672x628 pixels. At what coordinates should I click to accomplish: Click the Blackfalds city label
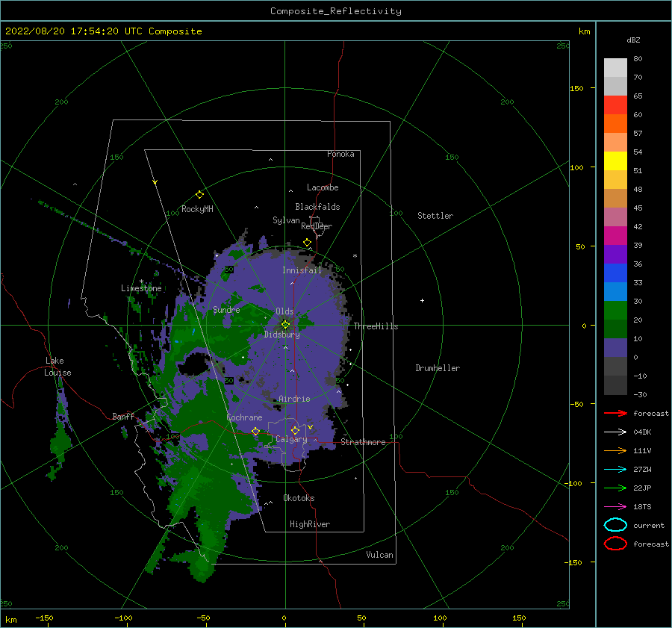317,207
